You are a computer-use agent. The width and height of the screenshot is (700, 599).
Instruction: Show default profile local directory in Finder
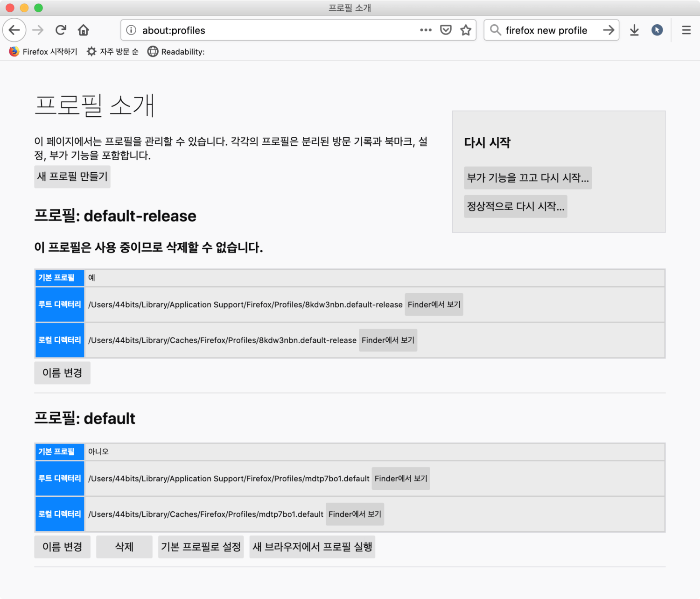tap(355, 514)
